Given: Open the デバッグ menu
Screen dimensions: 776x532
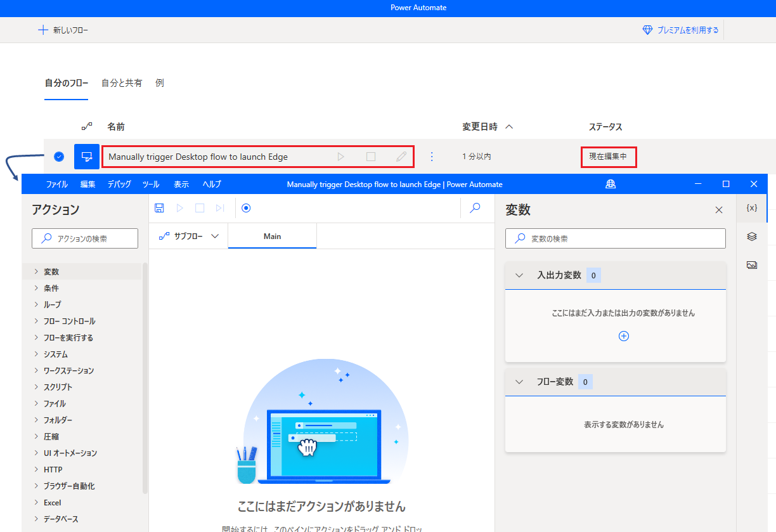Looking at the screenshot, I should [x=119, y=185].
